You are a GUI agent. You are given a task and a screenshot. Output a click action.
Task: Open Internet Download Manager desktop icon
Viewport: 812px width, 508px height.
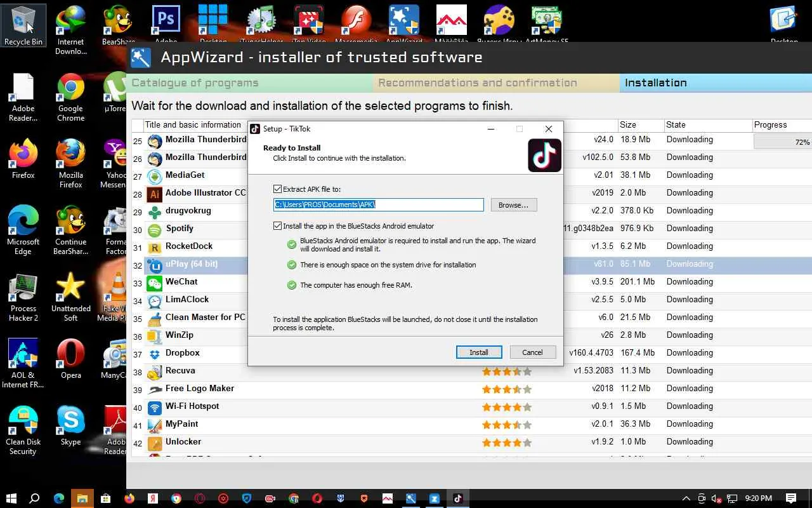pos(70,30)
